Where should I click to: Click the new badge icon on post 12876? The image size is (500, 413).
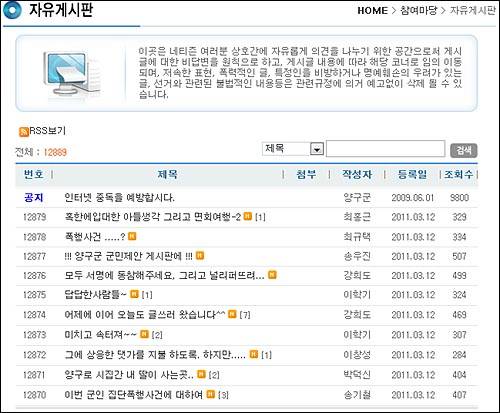(x=272, y=275)
